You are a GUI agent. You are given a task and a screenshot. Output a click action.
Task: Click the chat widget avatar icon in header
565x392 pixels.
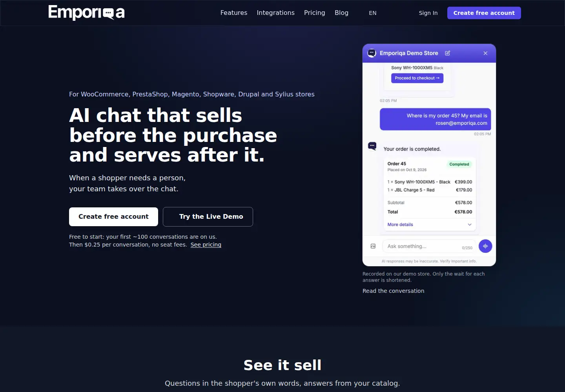coord(372,53)
